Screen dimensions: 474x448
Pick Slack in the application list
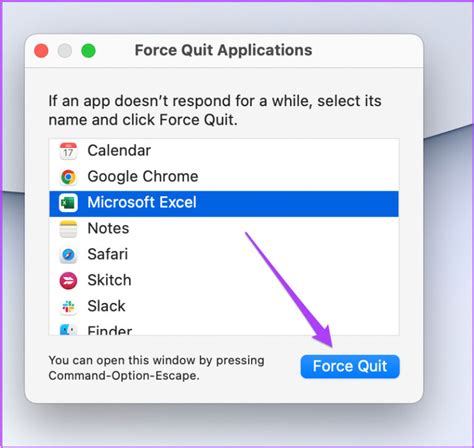pos(224,307)
